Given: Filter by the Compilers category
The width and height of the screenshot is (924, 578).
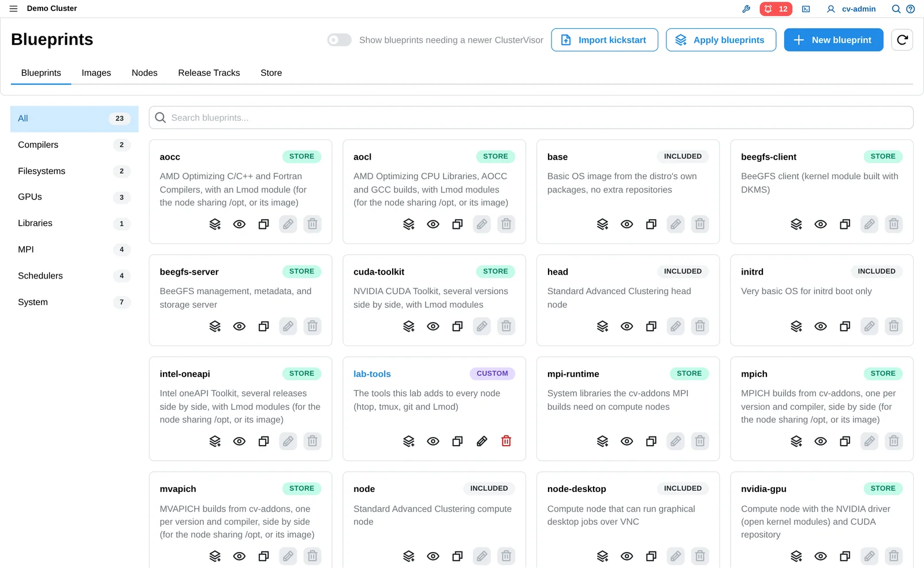Looking at the screenshot, I should tap(74, 145).
